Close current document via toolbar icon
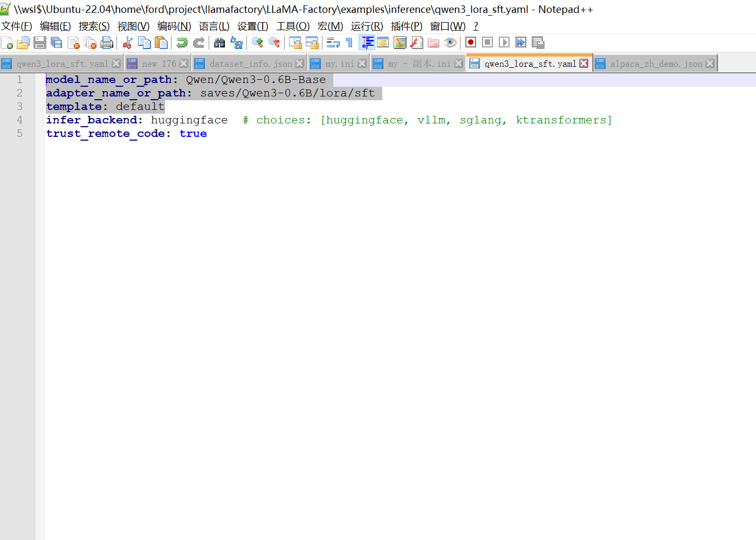The image size is (756, 540). (74, 43)
